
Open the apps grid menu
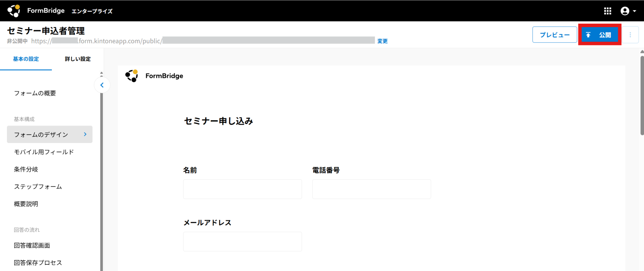pos(608,11)
